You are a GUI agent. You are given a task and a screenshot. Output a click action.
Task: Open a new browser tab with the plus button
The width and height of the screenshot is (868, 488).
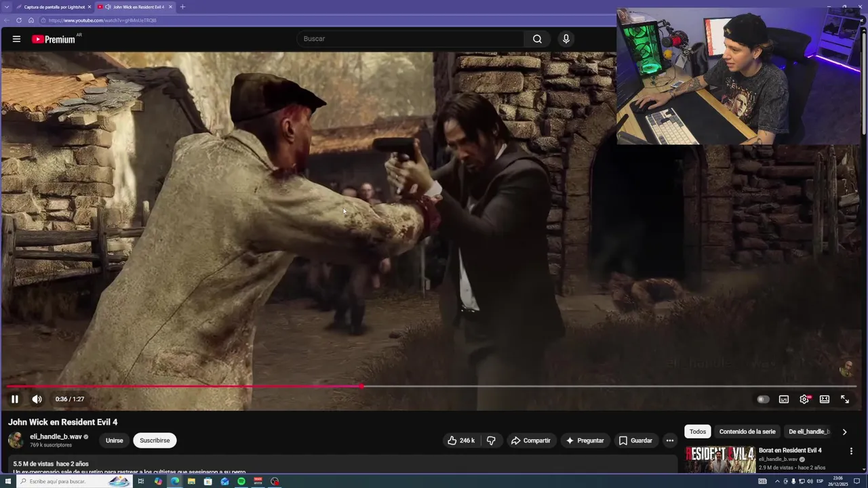(182, 7)
